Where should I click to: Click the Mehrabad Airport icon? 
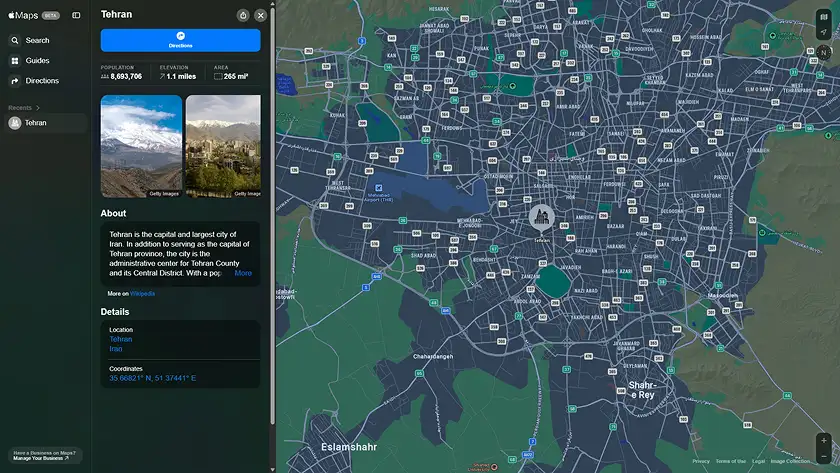click(379, 188)
